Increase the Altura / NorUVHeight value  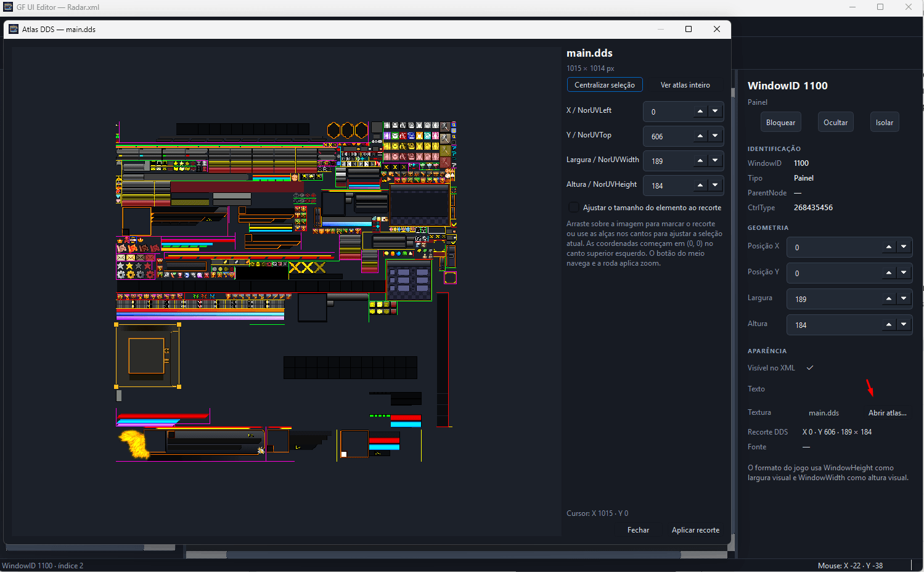pyautogui.click(x=700, y=186)
